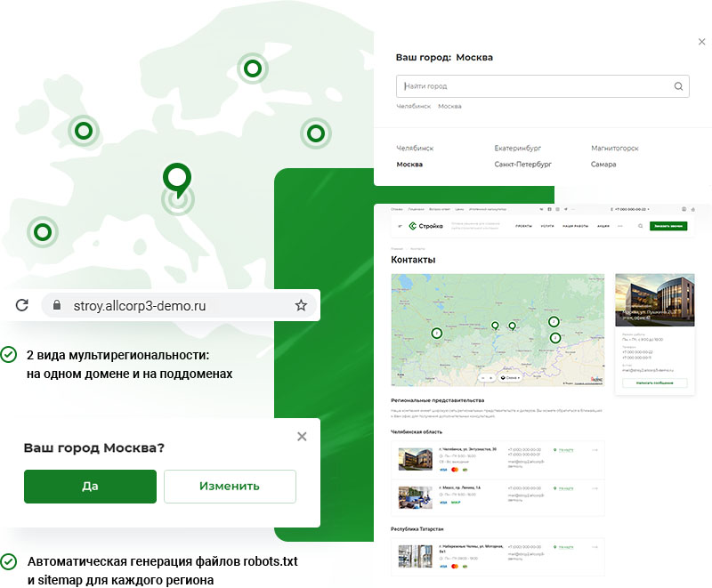Click the padlock icon next to stroy.allcorp3-demo.ru
712x588 pixels.
(x=55, y=305)
